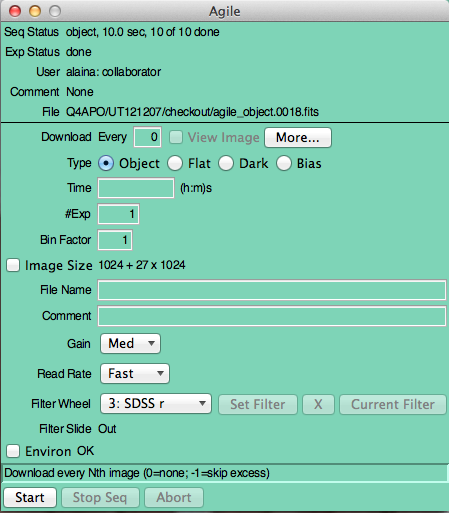Image resolution: width=449 pixels, height=513 pixels.
Task: Click the Set Filter button
Action: pos(258,405)
